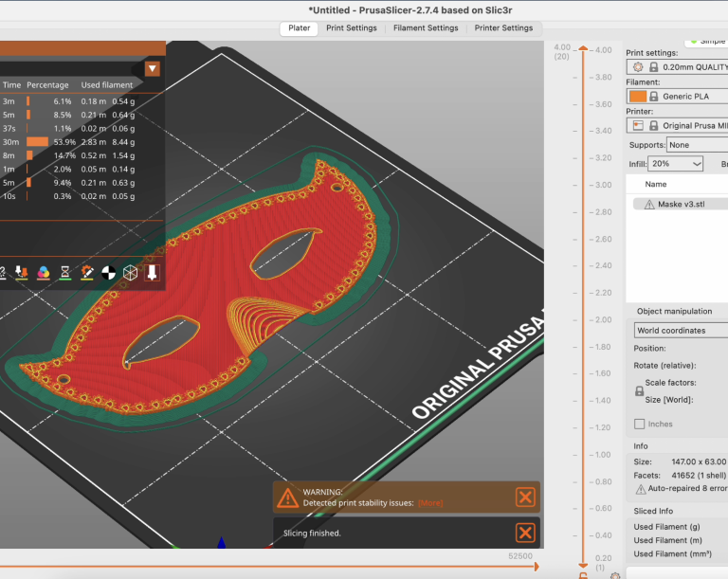Image resolution: width=728 pixels, height=579 pixels.
Task: Click the custom G-code gear-pencil icon
Action: coord(86,273)
